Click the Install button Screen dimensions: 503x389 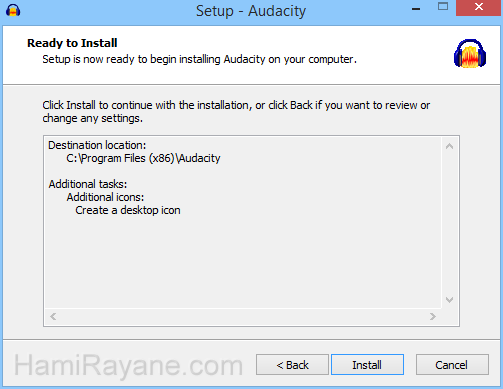[x=367, y=365]
